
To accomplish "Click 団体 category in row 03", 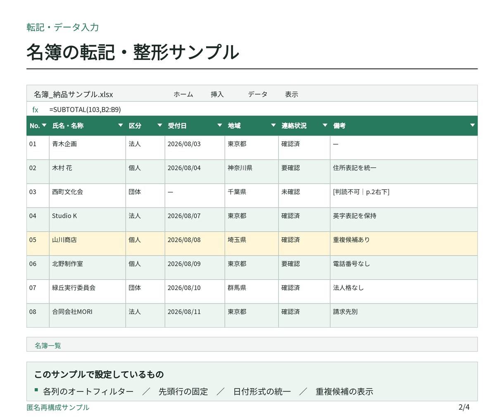I will click(145, 196).
